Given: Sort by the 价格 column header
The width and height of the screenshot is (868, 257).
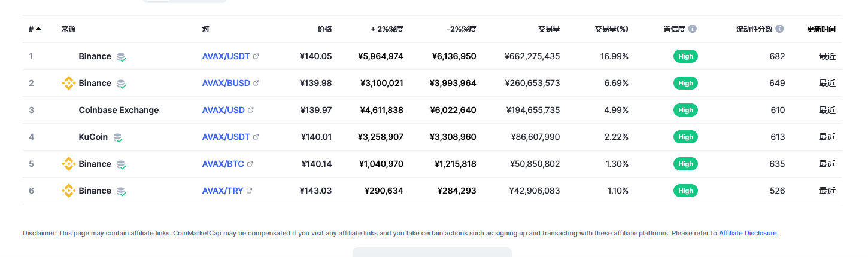Looking at the screenshot, I should pos(324,29).
